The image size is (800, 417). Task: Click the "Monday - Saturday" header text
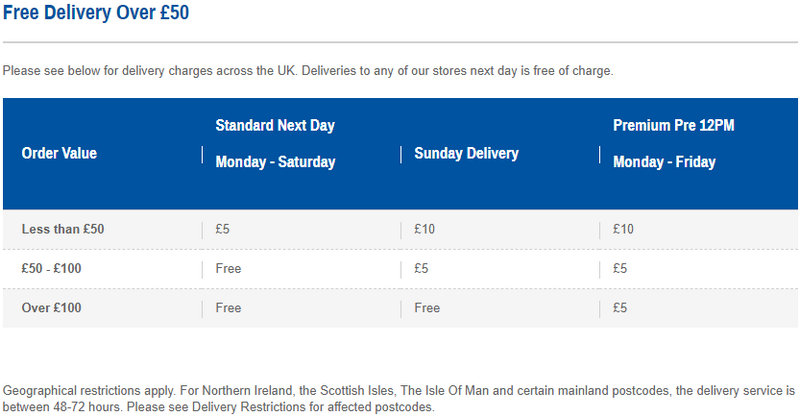tap(275, 162)
